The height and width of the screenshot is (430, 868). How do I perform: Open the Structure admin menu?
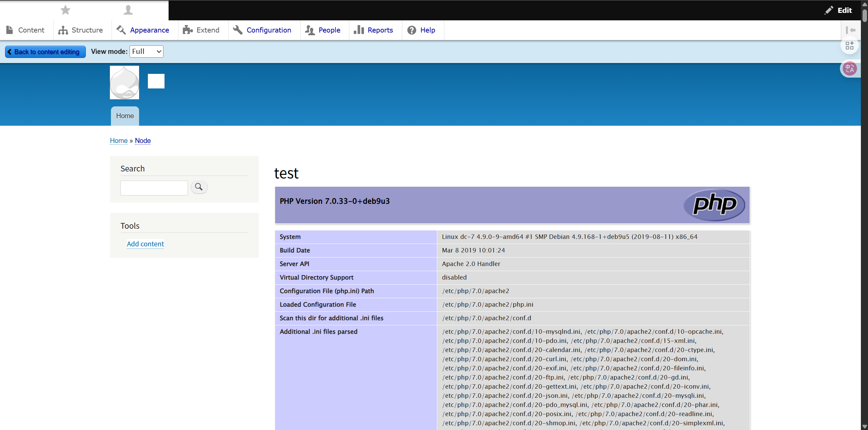81,30
